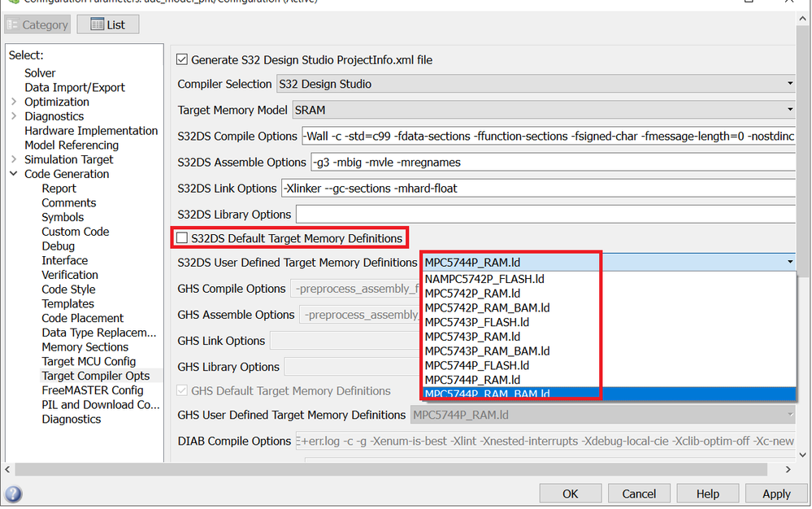
Task: Open Target Memory Model dropdown
Action: pos(545,110)
